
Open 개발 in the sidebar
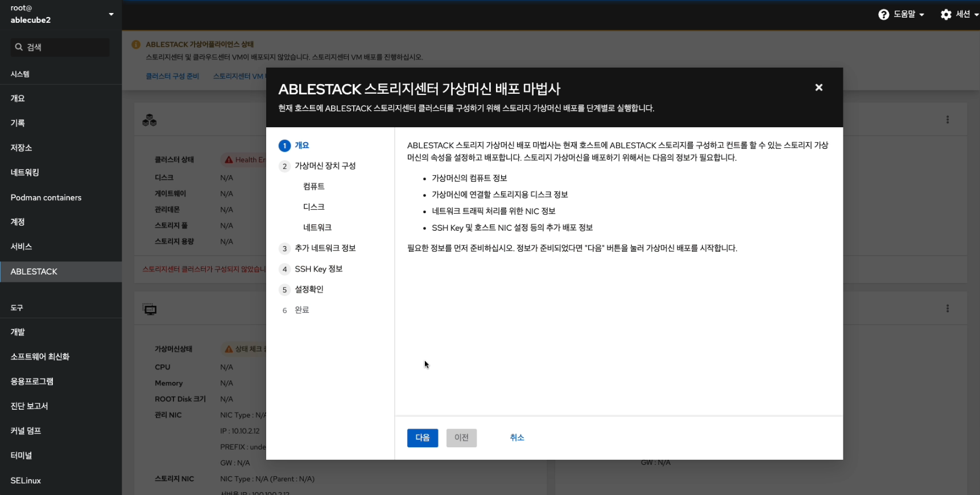tap(61, 332)
